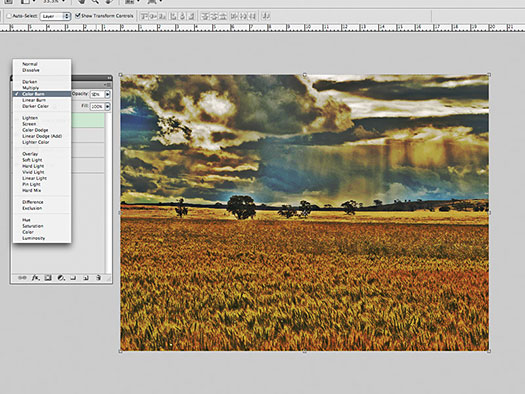Click the Delete layer trash icon

pyautogui.click(x=98, y=278)
